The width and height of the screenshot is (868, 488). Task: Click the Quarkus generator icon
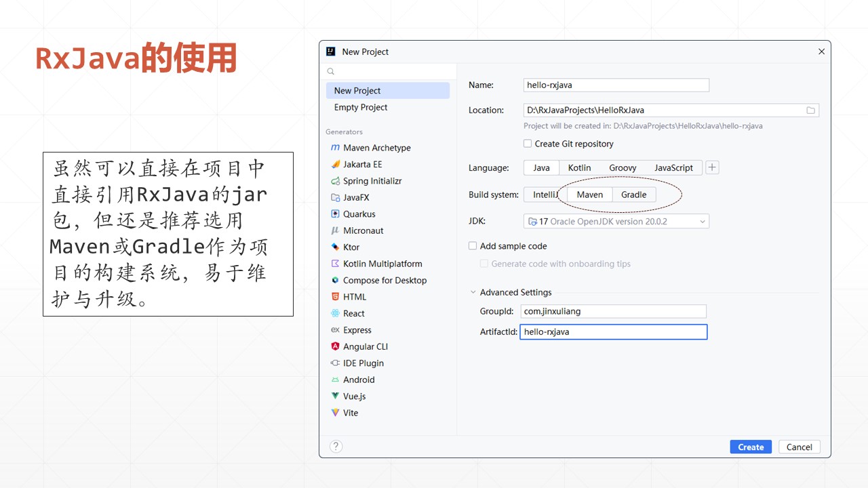pyautogui.click(x=335, y=213)
